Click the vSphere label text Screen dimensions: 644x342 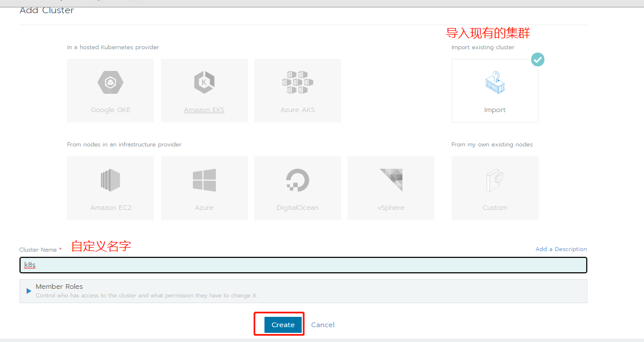(391, 208)
